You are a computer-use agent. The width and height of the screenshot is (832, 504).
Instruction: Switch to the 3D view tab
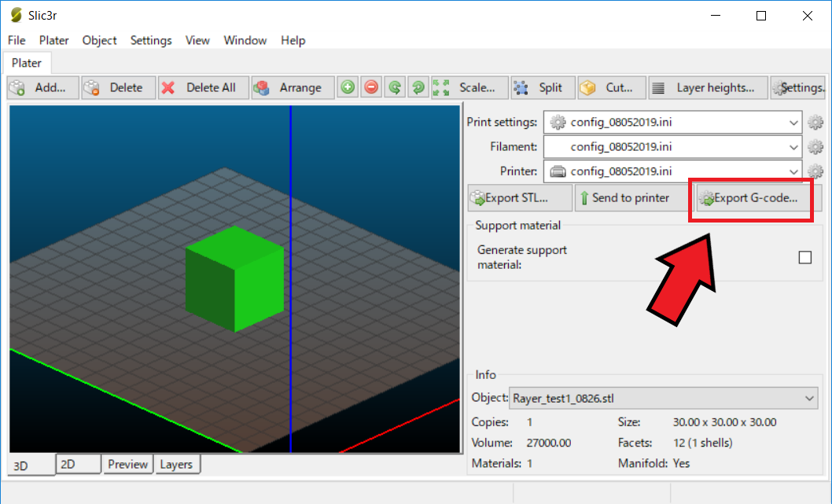31,465
